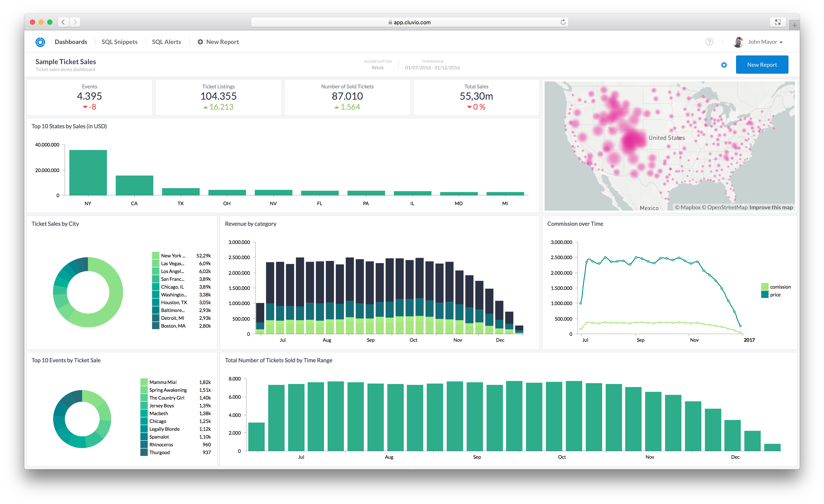Open a new browser tab with plus
The image size is (824, 504).
(794, 25)
